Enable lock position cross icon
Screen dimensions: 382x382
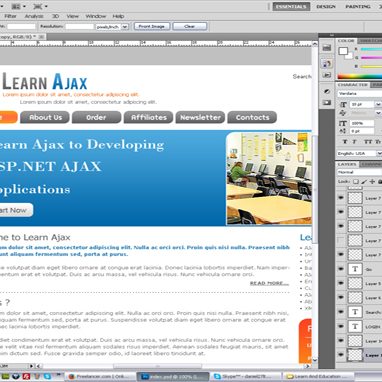(x=372, y=182)
